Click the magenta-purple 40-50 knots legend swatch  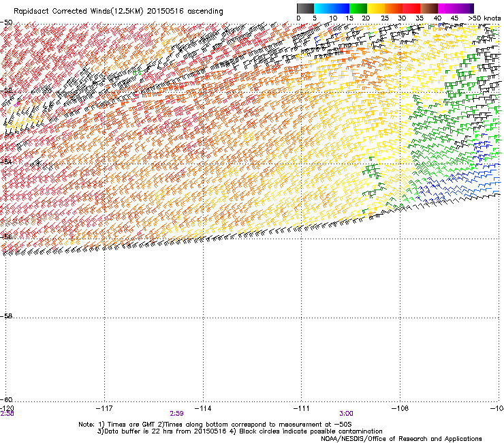click(x=456, y=8)
